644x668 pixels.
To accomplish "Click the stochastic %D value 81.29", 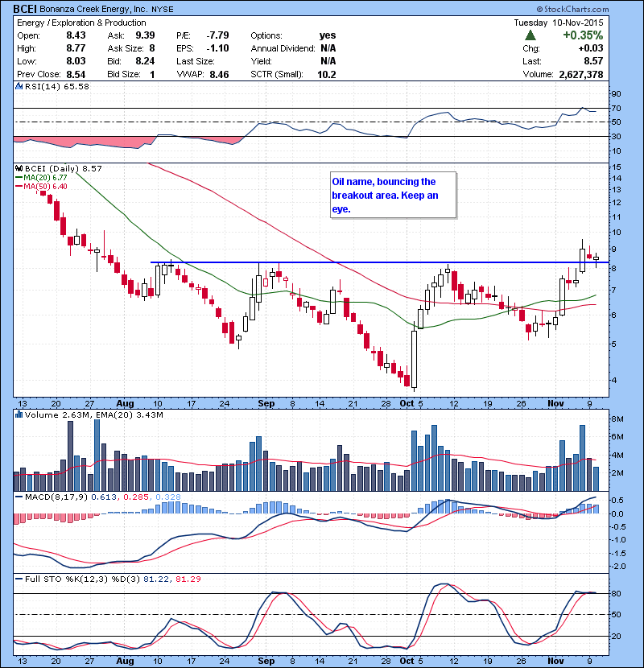I will (188, 579).
